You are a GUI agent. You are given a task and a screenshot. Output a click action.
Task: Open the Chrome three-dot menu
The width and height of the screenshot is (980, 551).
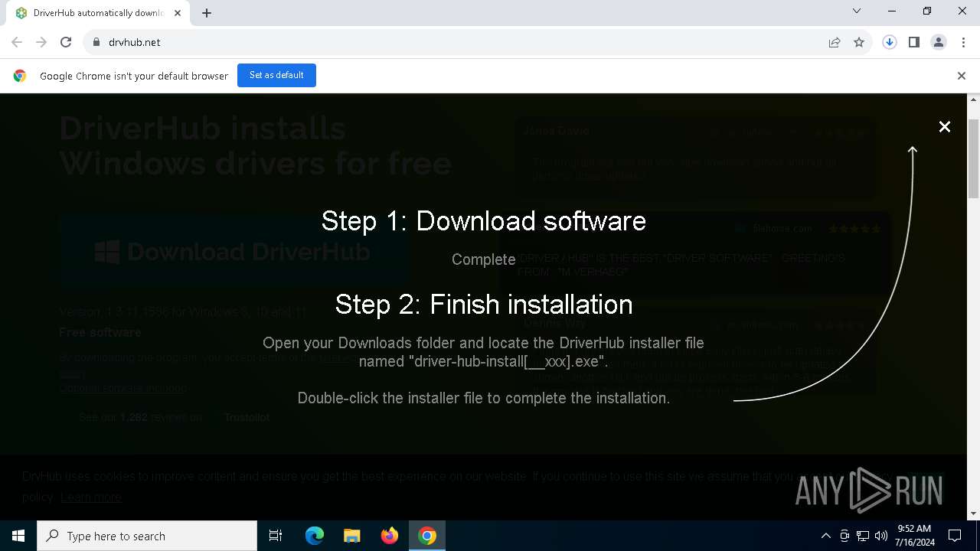click(x=963, y=42)
